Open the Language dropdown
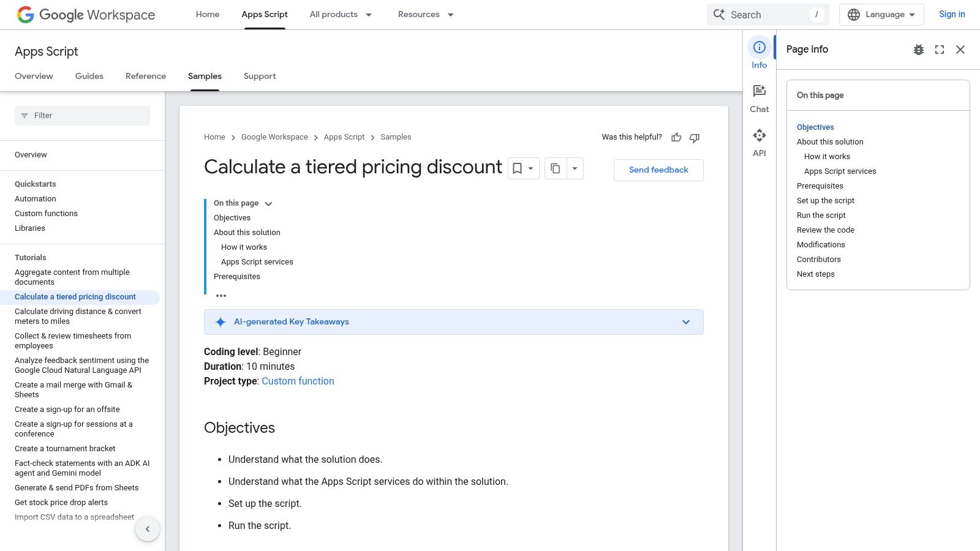Screen dimensions: 980x551 pyautogui.click(x=881, y=14)
